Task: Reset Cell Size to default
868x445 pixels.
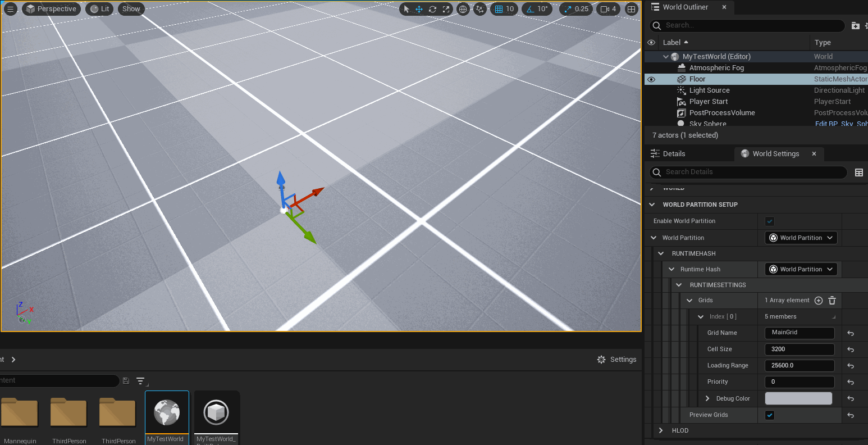Action: point(851,349)
